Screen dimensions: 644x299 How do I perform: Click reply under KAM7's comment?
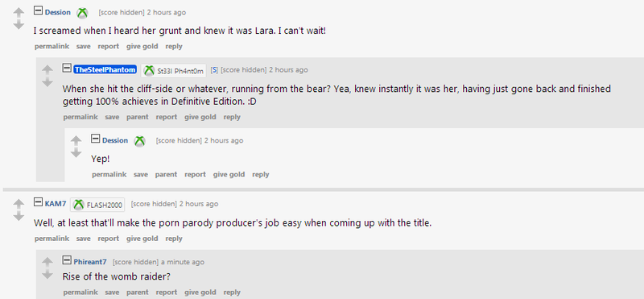click(x=174, y=239)
